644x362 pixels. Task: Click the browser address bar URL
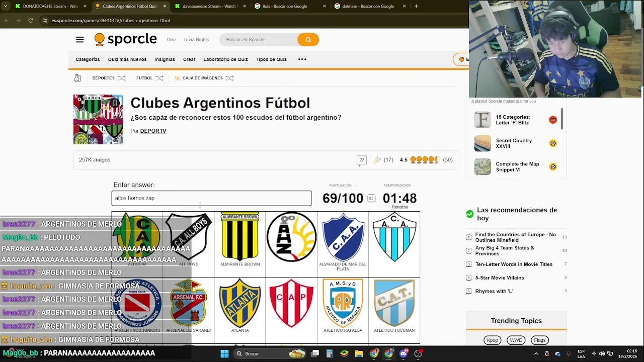point(111,21)
